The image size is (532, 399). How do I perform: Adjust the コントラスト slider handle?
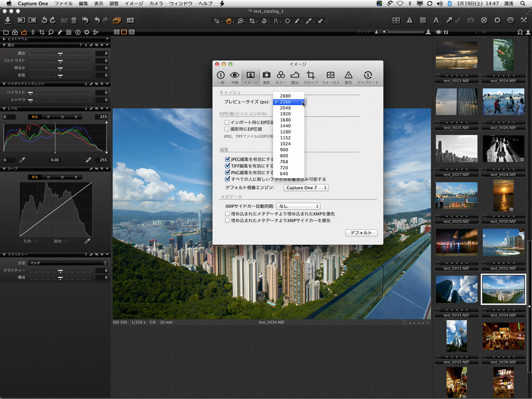[60, 61]
